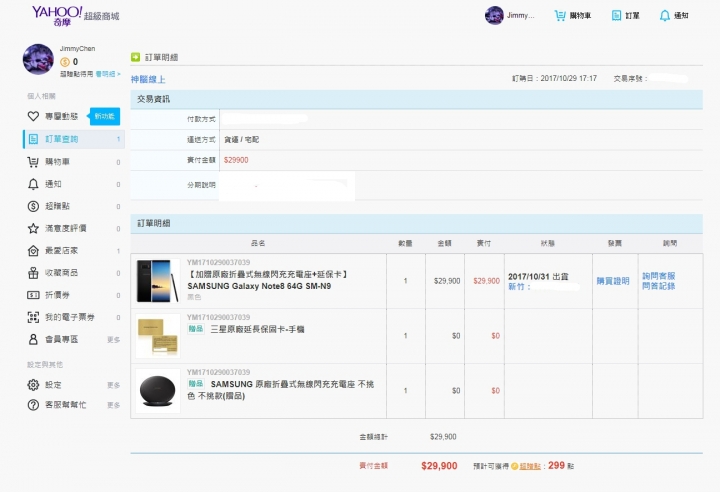Image resolution: width=720 pixels, height=492 pixels.
Task: Select the gift icon for 收藏商品
Action: click(x=33, y=273)
